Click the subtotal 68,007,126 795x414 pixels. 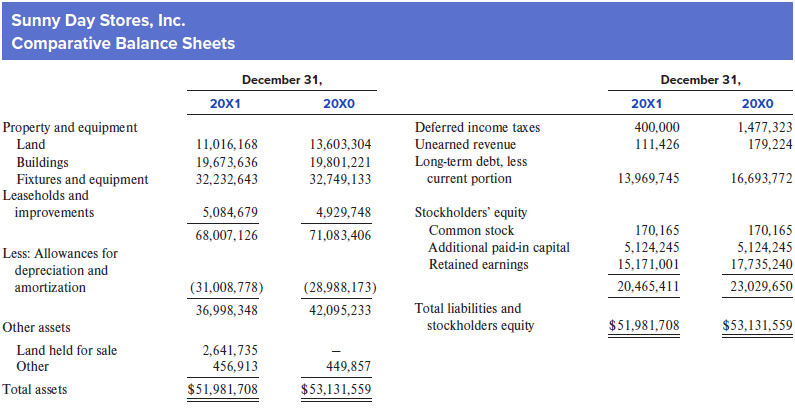tap(227, 235)
